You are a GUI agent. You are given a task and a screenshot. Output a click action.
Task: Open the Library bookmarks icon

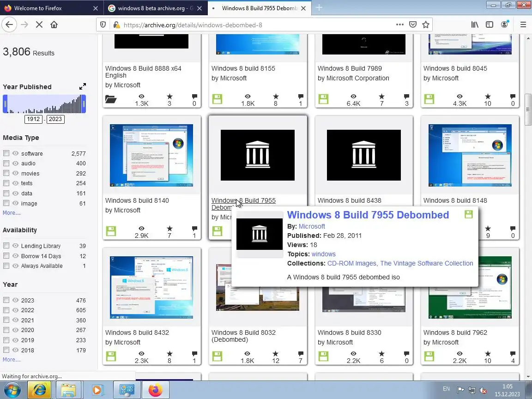pyautogui.click(x=475, y=24)
